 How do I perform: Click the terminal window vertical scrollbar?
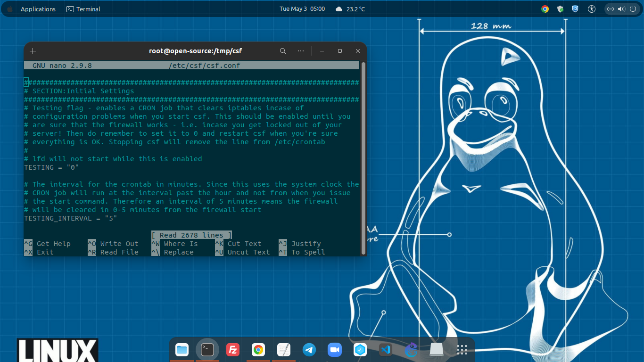(x=363, y=158)
